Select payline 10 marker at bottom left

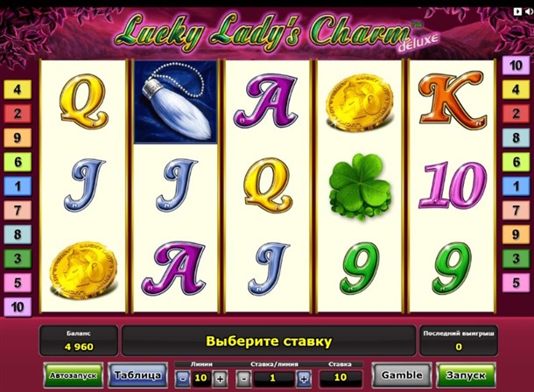point(18,307)
